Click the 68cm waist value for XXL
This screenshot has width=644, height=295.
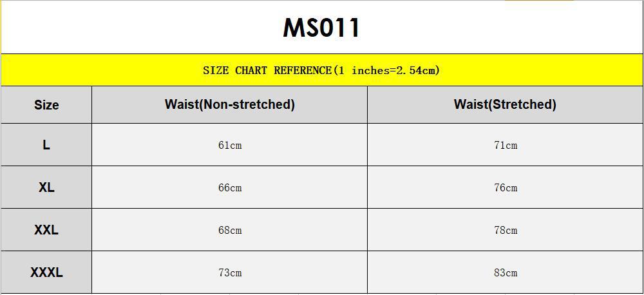point(230,231)
